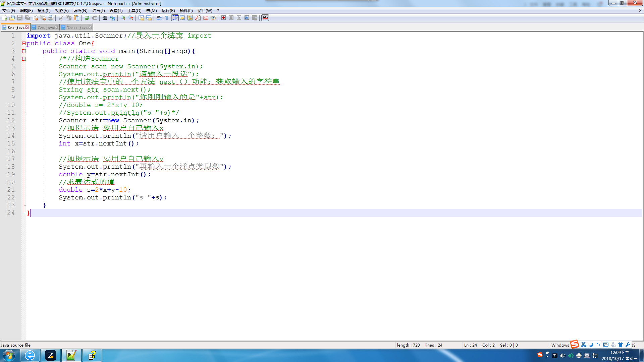Collapse the class One fold marker
Screen dimensions: 644x362
(x=24, y=44)
